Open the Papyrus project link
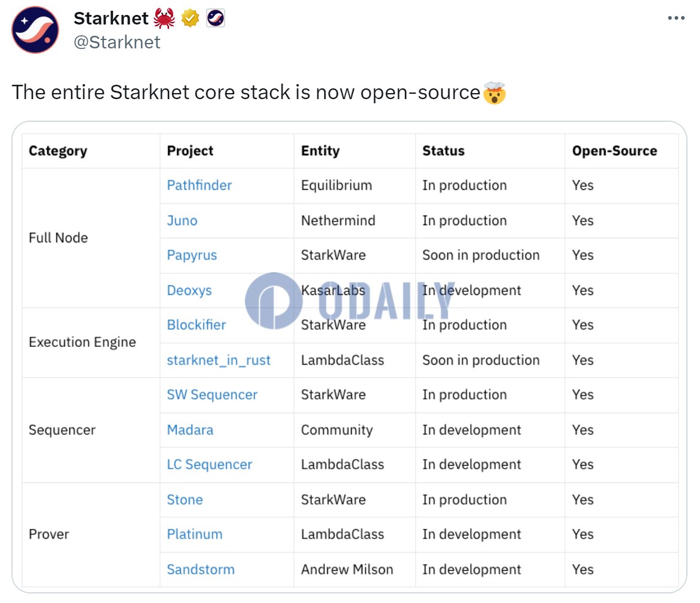The width and height of the screenshot is (700, 603). click(192, 256)
